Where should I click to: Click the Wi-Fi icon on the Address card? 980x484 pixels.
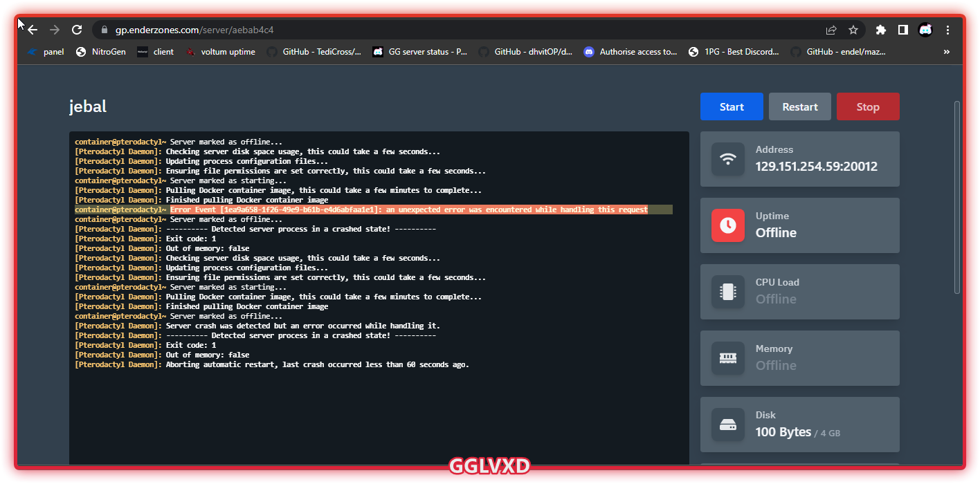727,158
